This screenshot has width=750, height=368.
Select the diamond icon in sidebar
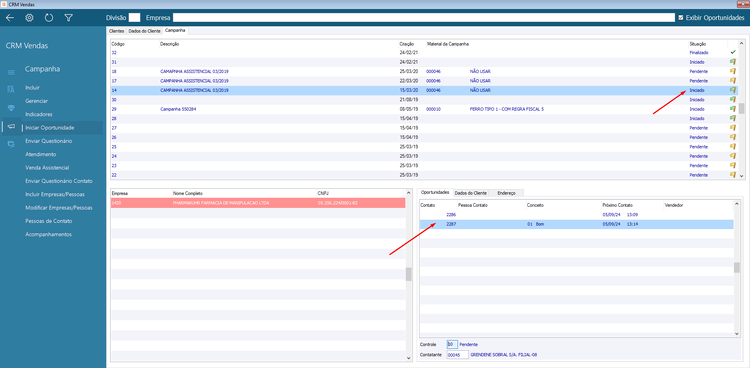pyautogui.click(x=11, y=108)
